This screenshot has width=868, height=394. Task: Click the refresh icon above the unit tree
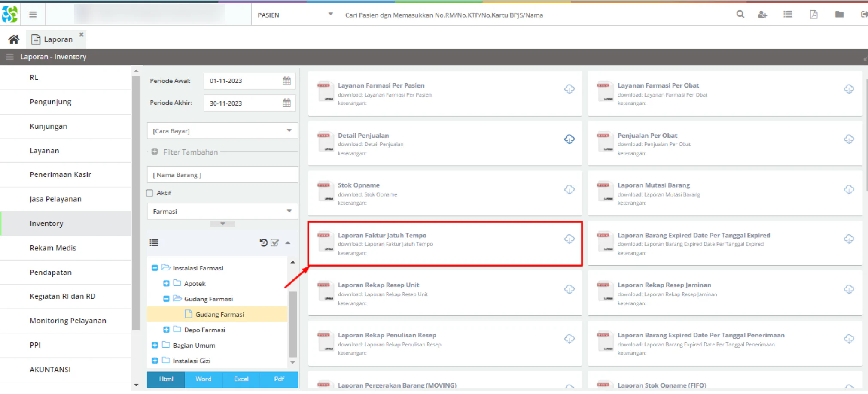click(x=263, y=242)
